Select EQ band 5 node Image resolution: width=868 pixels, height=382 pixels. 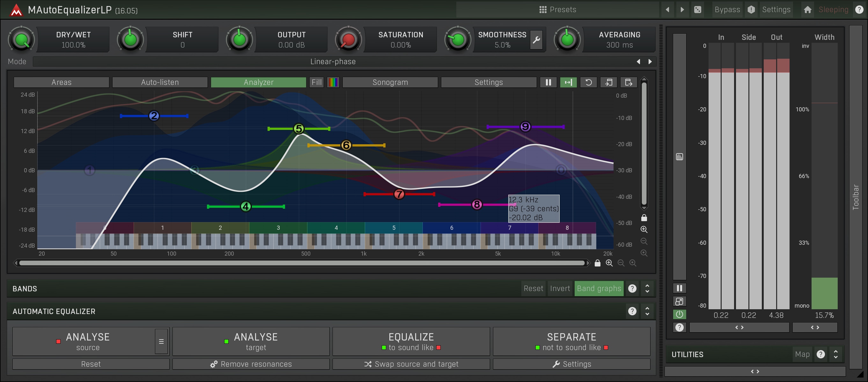click(298, 129)
